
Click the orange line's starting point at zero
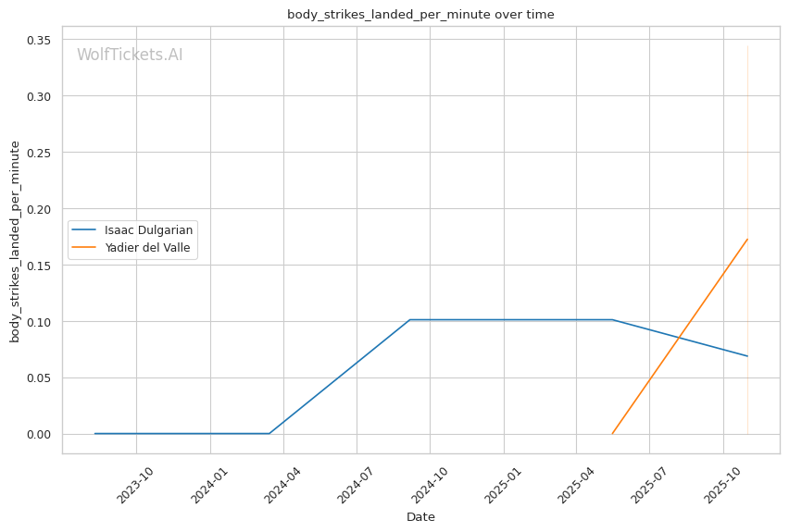pos(612,433)
